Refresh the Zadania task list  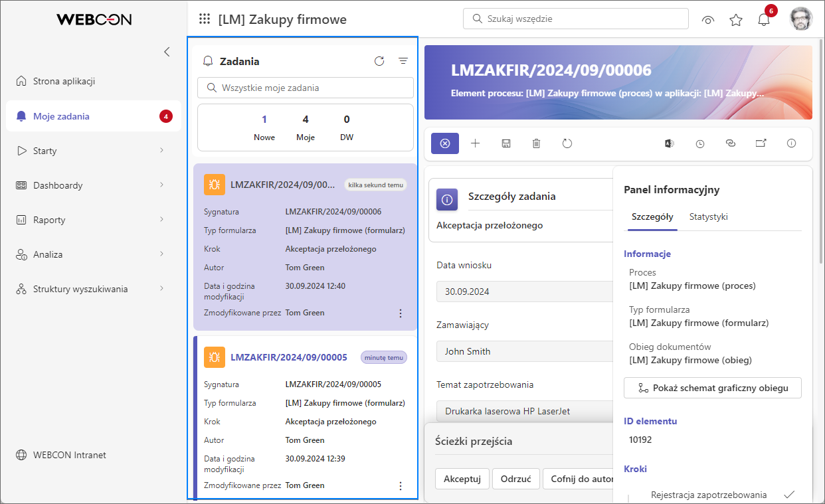coord(379,61)
